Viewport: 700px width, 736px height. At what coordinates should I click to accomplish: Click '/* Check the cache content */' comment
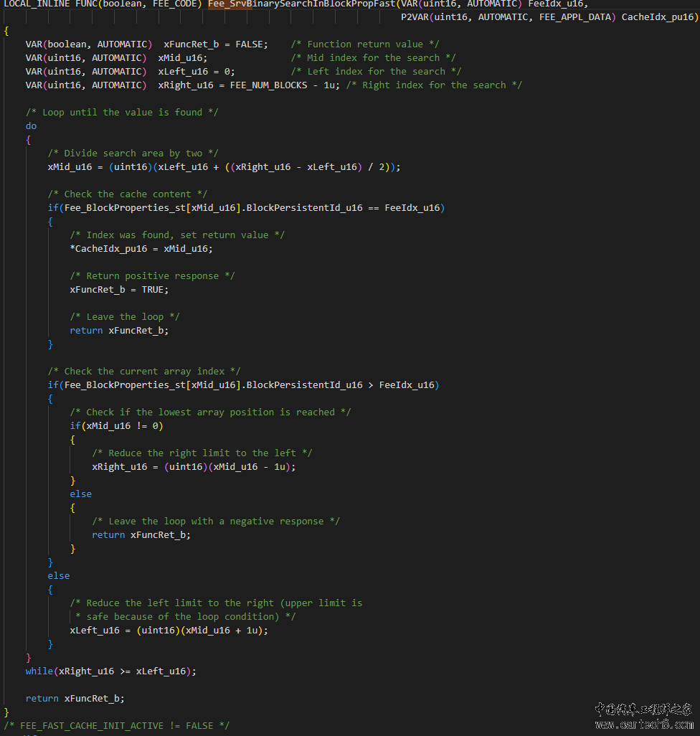click(x=128, y=194)
